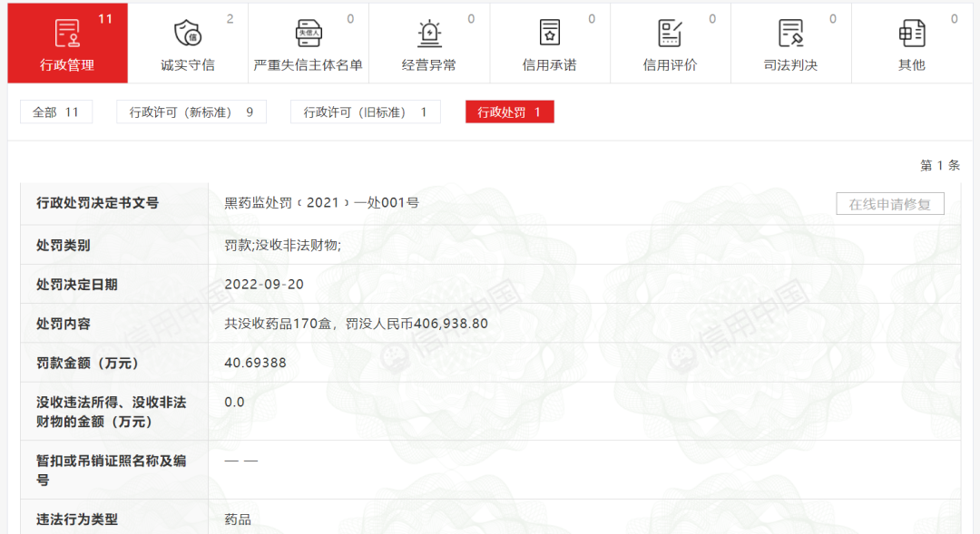Click the 行政处罚决定书文号 label
The image size is (980, 534).
97,203
